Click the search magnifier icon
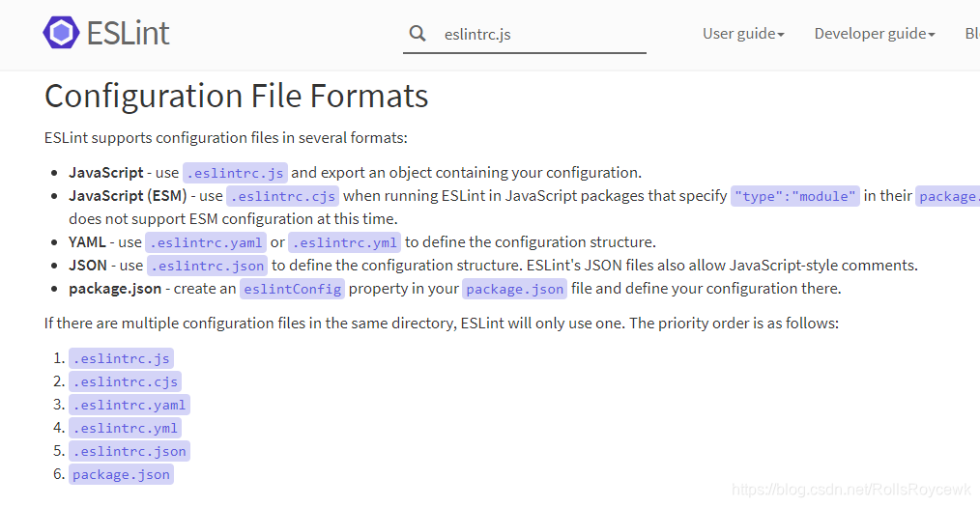Screen dimensions: 980x507 418,34
